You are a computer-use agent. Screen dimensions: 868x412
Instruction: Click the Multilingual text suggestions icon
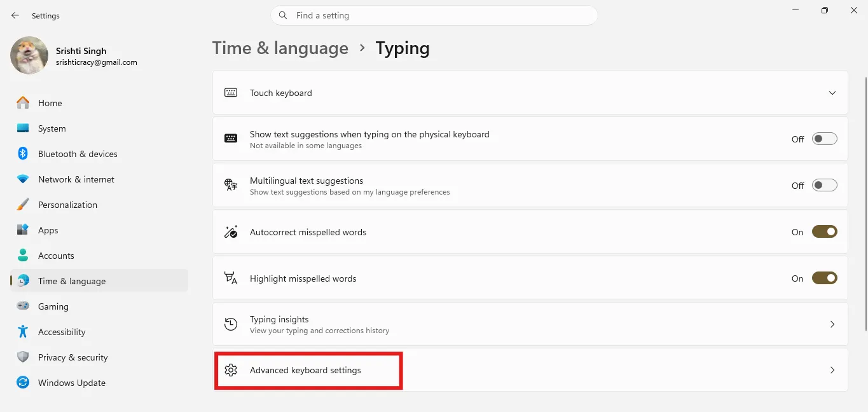231,186
